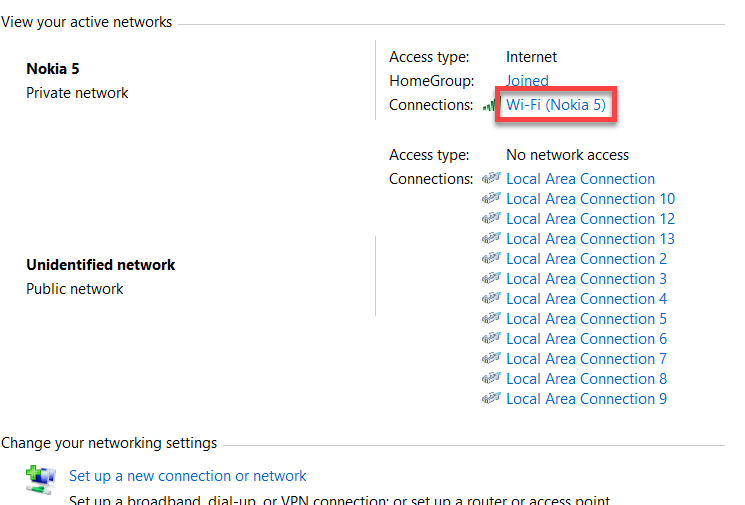Open Local Area Connection 8 link
The height and width of the screenshot is (505, 745).
(x=586, y=379)
